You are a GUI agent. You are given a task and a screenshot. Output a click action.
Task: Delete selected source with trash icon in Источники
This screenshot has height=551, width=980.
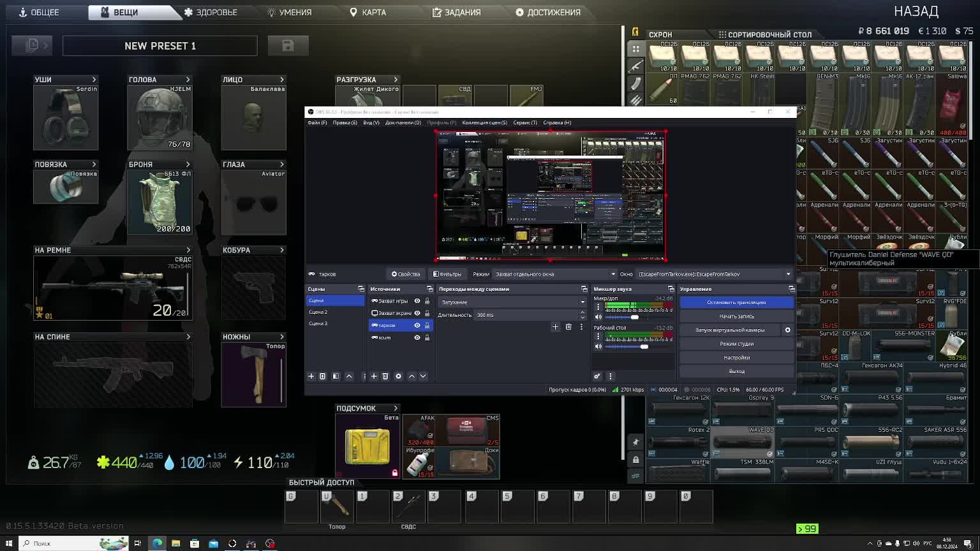coord(385,376)
